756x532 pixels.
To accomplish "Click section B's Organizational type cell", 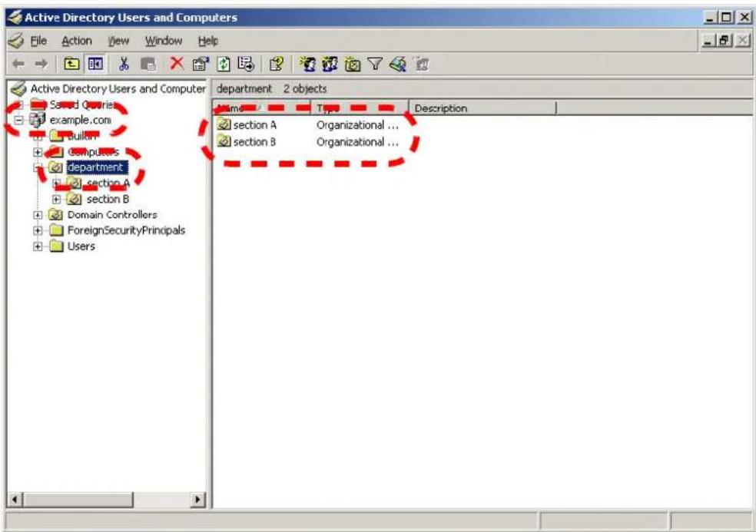I will point(357,142).
